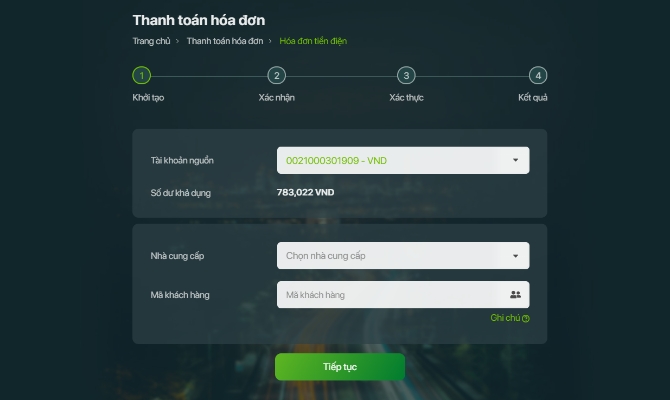The image size is (670, 400).
Task: Select the Xác nhận step label
Action: (x=276, y=97)
